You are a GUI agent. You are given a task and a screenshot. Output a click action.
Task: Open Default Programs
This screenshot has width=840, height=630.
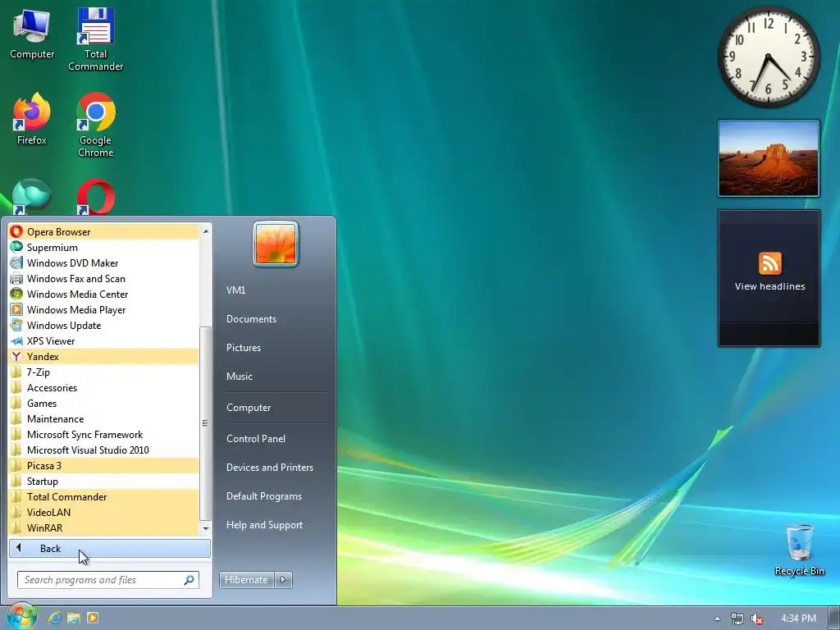pos(263,496)
